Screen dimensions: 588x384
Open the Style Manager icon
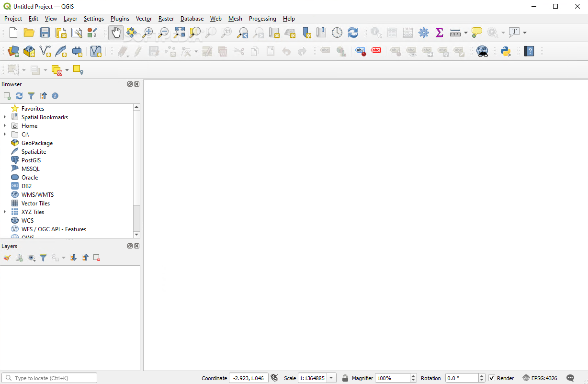pos(92,33)
